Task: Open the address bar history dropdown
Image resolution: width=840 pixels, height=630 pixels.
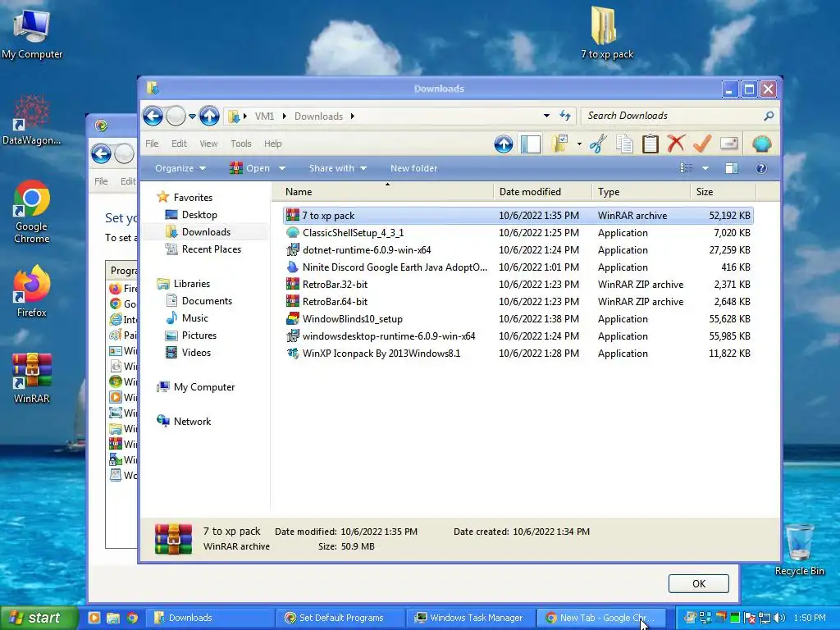Action: tap(546, 116)
